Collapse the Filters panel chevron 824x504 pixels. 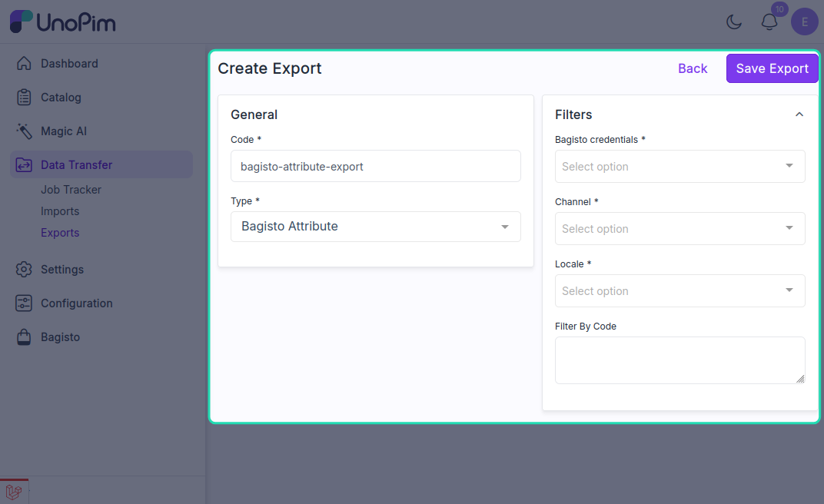coord(799,114)
